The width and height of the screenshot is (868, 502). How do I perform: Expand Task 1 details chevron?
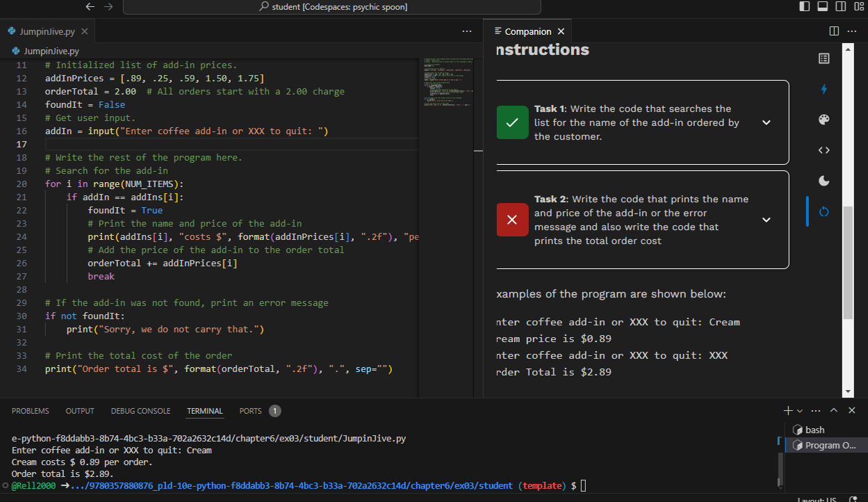tap(767, 122)
